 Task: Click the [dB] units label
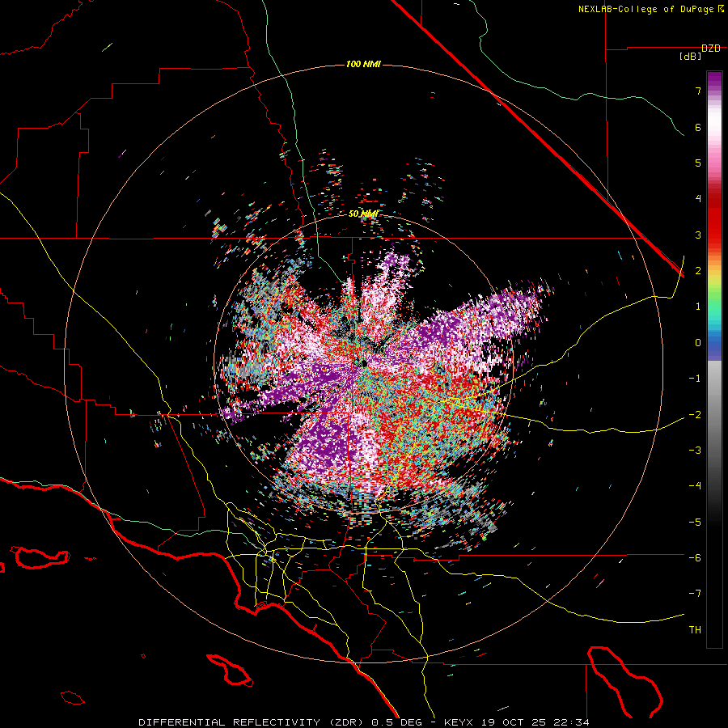pyautogui.click(x=691, y=56)
